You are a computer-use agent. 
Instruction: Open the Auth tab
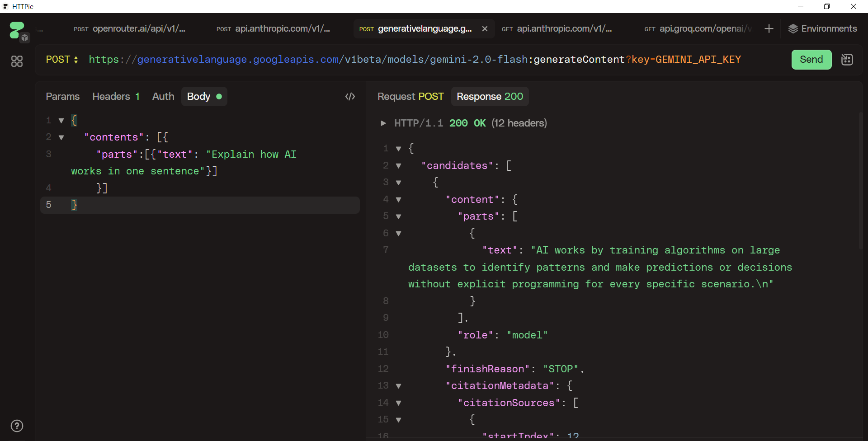(163, 97)
